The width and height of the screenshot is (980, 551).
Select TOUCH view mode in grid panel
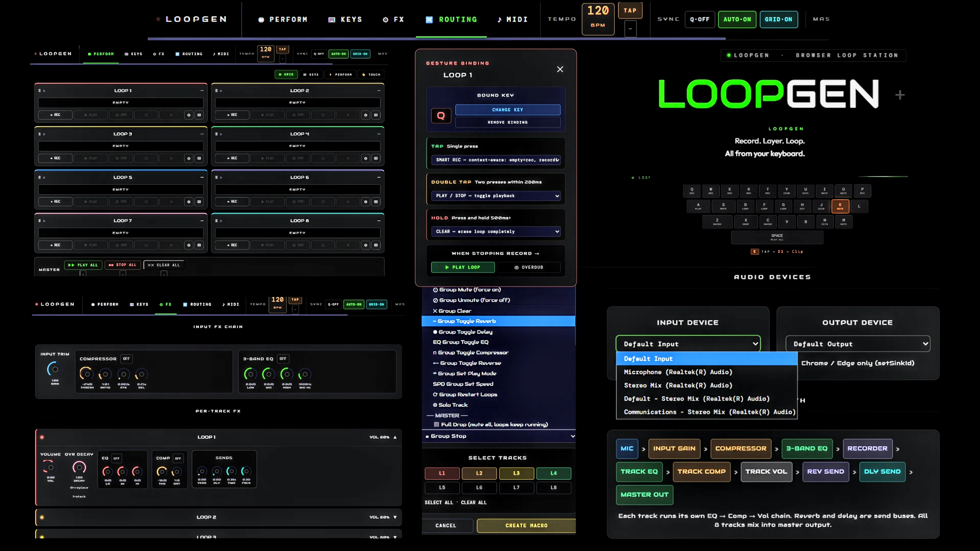(x=371, y=74)
